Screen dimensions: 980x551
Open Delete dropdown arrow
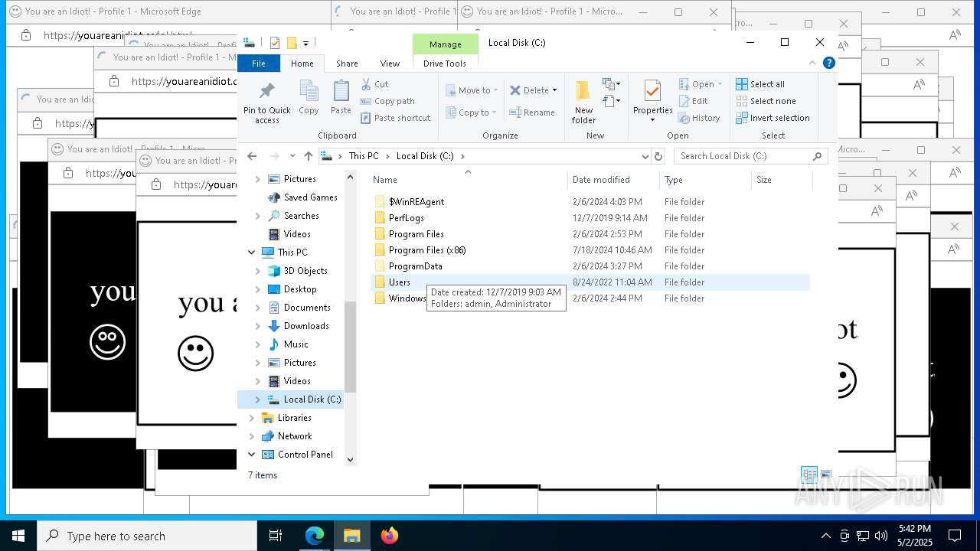point(555,90)
